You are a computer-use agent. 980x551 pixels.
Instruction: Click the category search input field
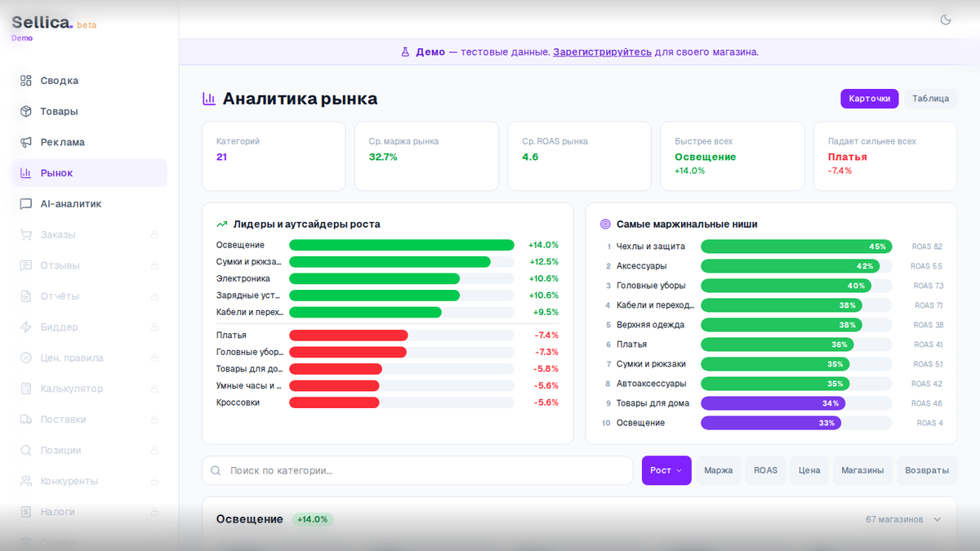(x=416, y=470)
